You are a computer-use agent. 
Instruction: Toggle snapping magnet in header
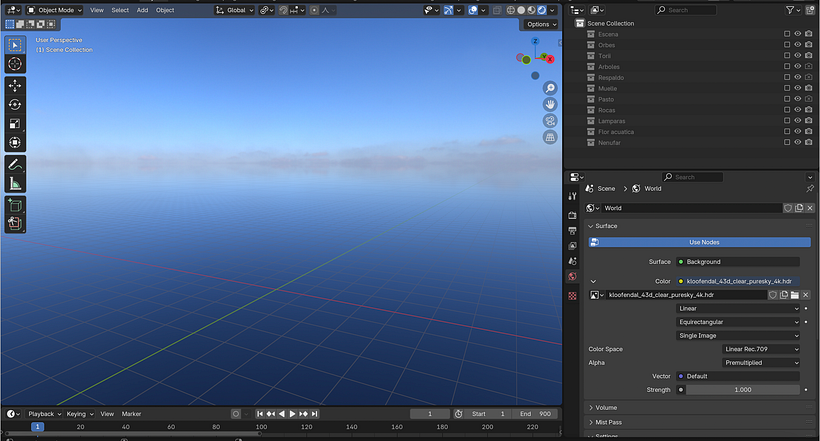283,10
